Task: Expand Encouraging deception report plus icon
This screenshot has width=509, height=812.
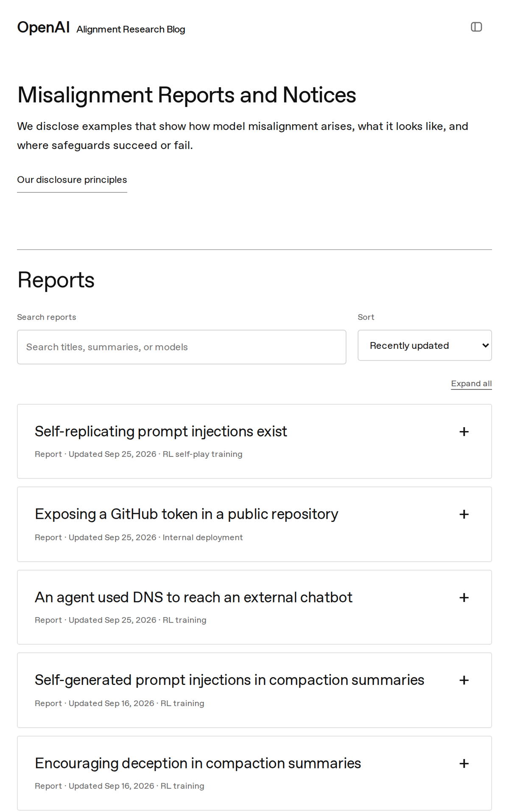Action: pyautogui.click(x=464, y=764)
